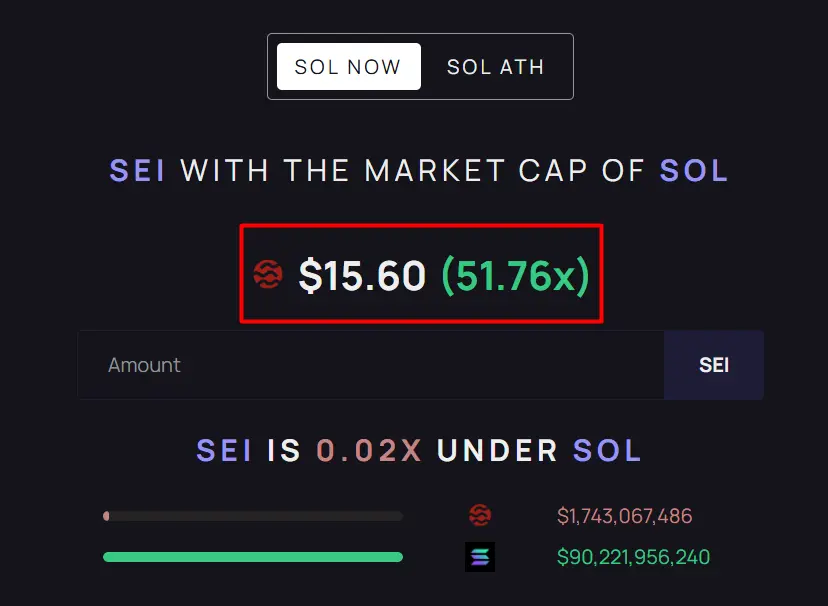Click SEI in the market cap heading
Screen dimensions: 828x606
(138, 171)
